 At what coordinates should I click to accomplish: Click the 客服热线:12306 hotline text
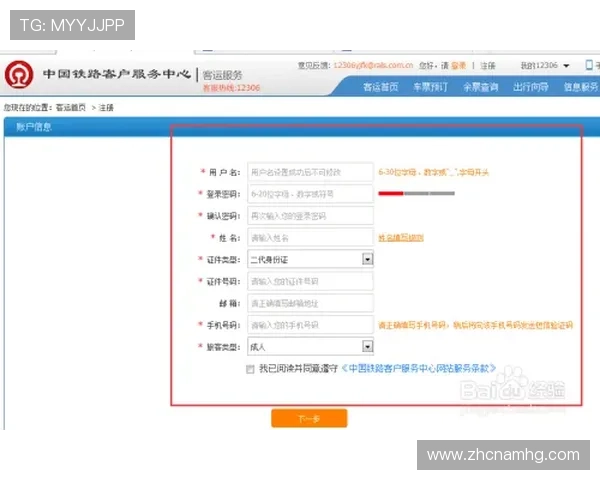point(232,88)
